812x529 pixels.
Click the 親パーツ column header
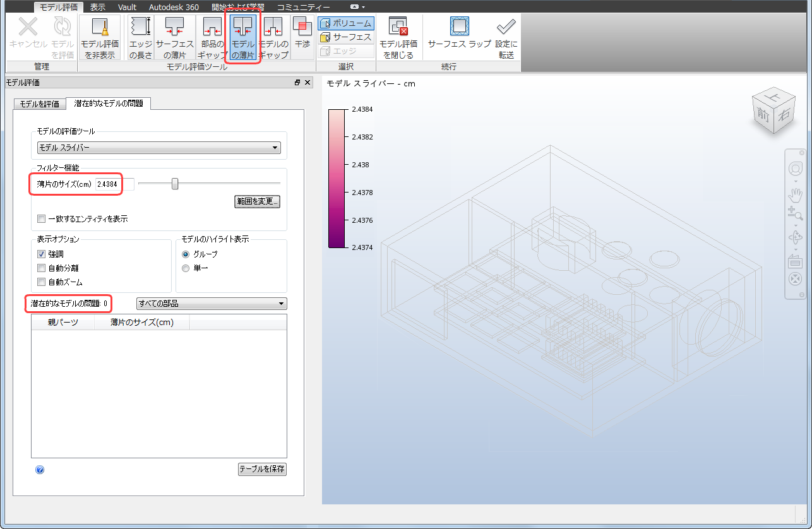click(x=63, y=323)
